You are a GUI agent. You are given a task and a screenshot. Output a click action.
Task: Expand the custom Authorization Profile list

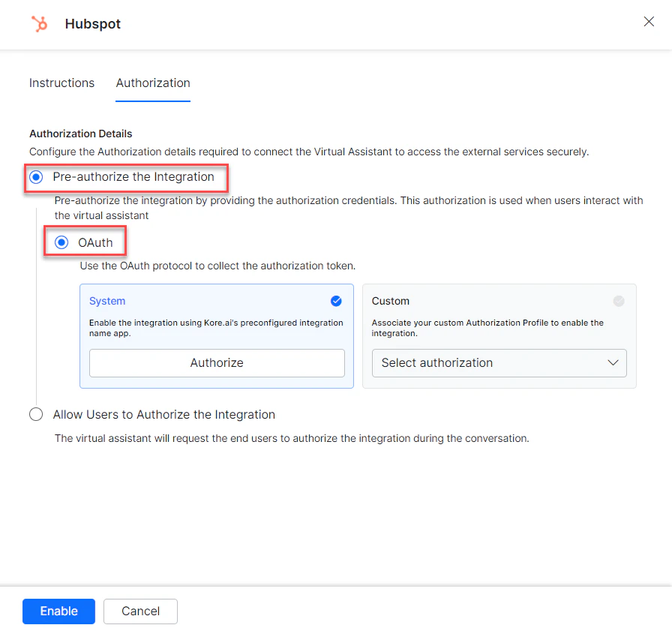click(499, 363)
